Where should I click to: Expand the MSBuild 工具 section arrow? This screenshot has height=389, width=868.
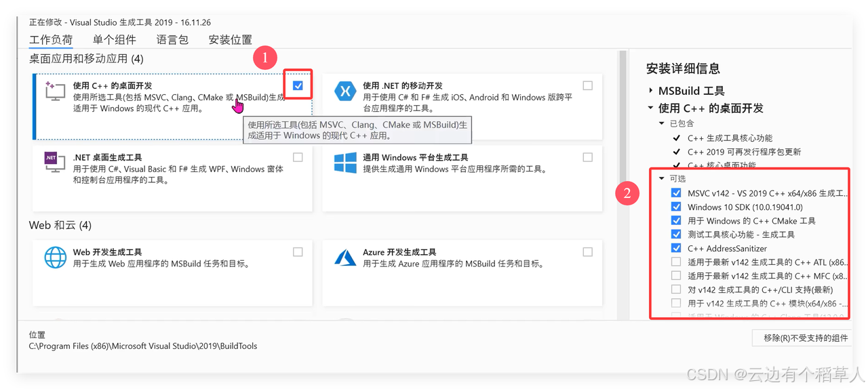point(650,91)
